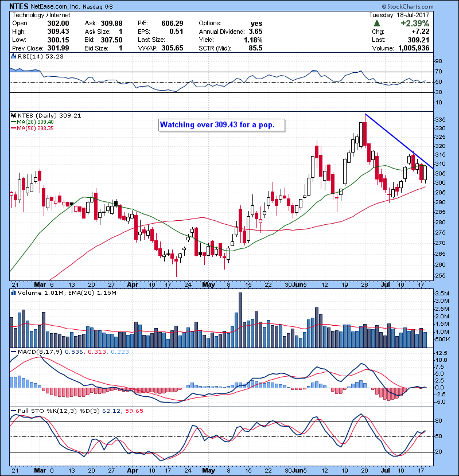Image resolution: width=459 pixels, height=476 pixels.
Task: Click the bar-chart icon beside Volume 1.01M
Action: pyautogui.click(x=13, y=293)
